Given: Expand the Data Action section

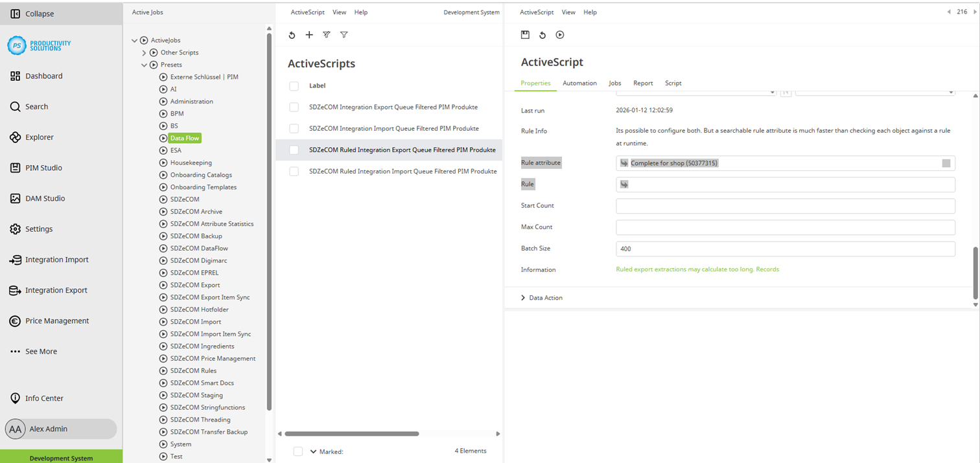Looking at the screenshot, I should coord(522,297).
